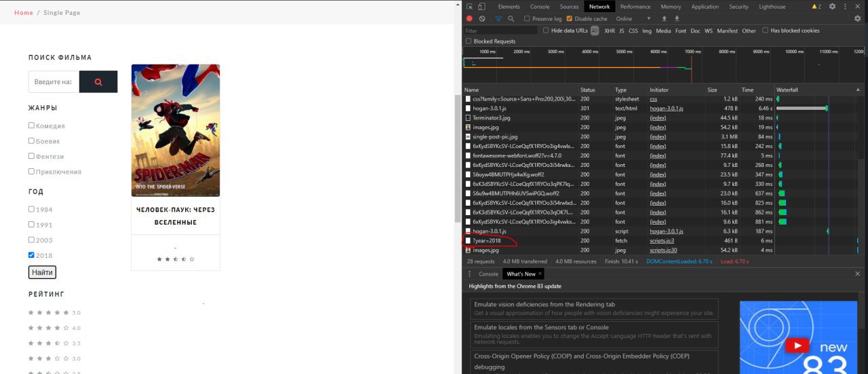Open network search magnifier icon

pyautogui.click(x=511, y=19)
